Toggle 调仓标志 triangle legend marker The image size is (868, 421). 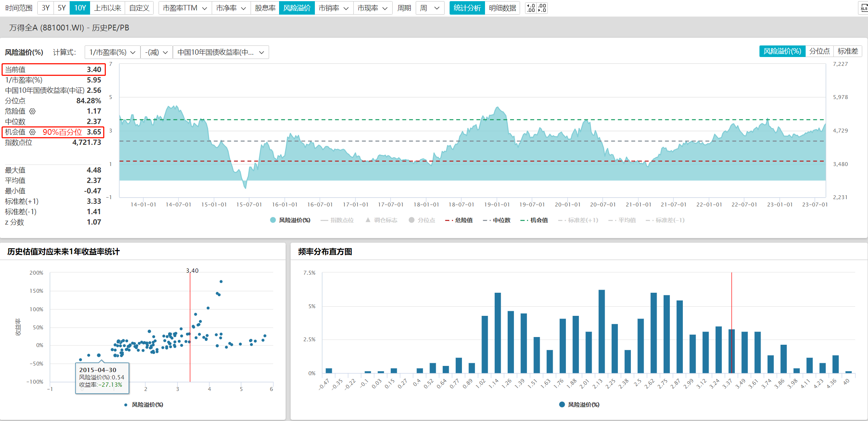tap(368, 220)
